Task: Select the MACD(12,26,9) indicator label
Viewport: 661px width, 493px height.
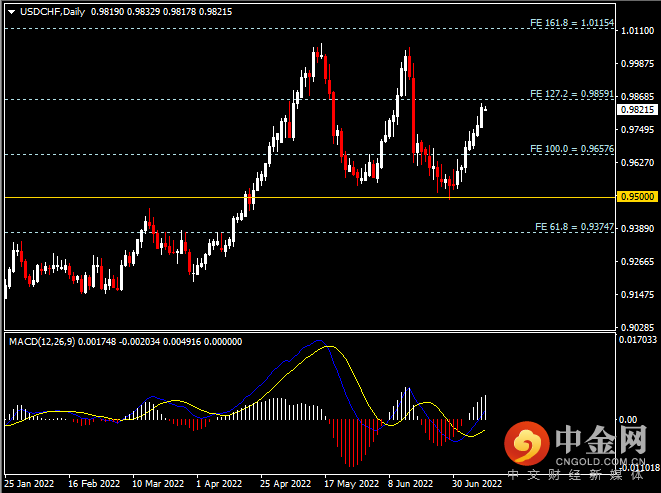Action: click(42, 342)
